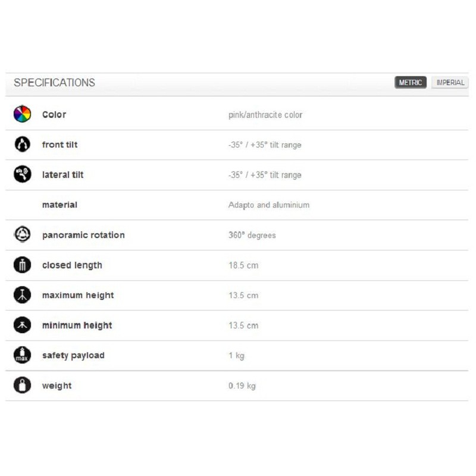Viewport: 476px width, 476px height.
Task: Click the panoramic rotation icon
Action: click(22, 235)
